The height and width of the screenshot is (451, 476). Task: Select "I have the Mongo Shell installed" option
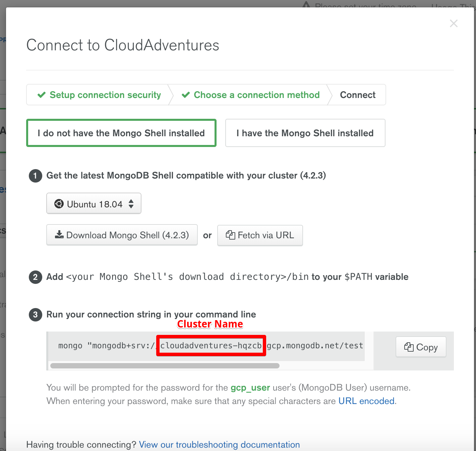(x=305, y=133)
